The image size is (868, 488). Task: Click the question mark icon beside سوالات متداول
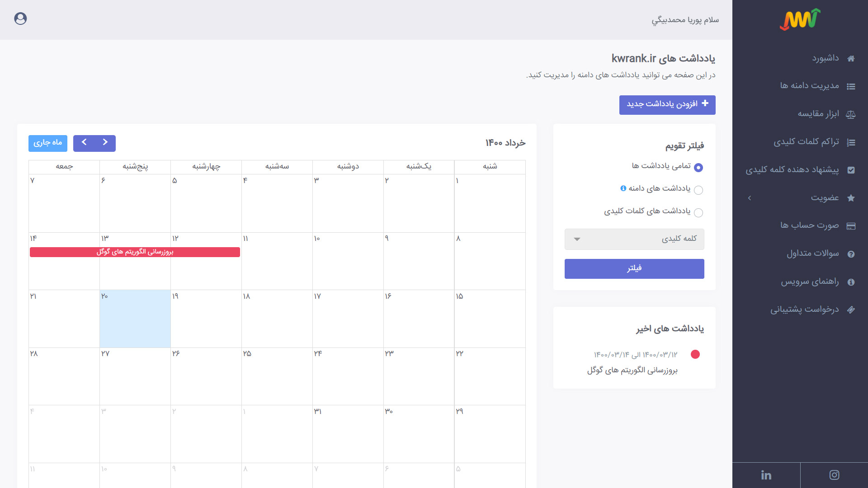pyautogui.click(x=851, y=254)
